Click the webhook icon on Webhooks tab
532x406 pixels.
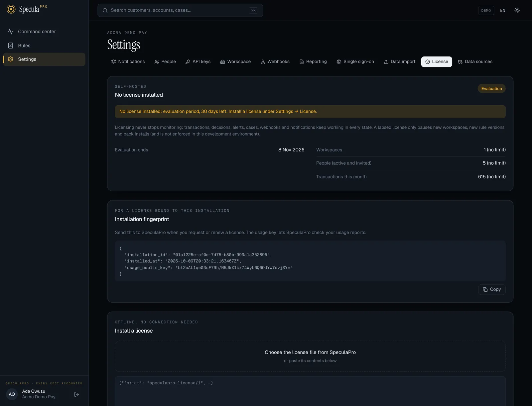click(x=263, y=62)
